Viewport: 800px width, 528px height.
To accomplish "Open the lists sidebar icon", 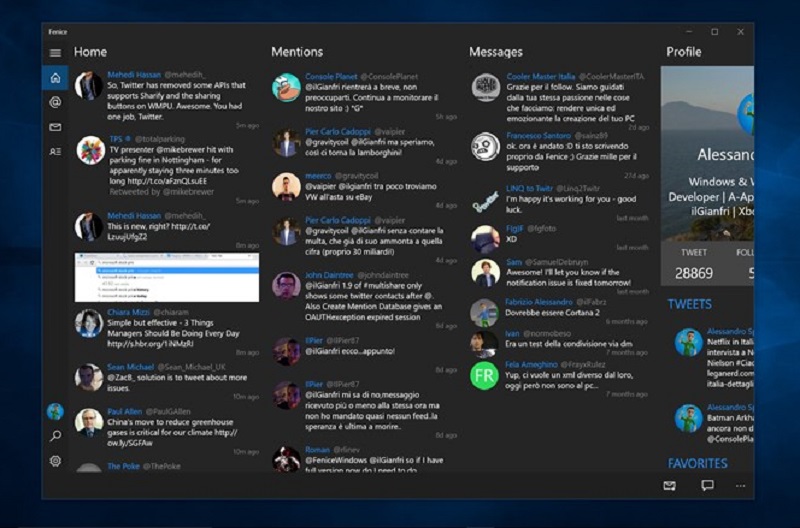I will (55, 152).
